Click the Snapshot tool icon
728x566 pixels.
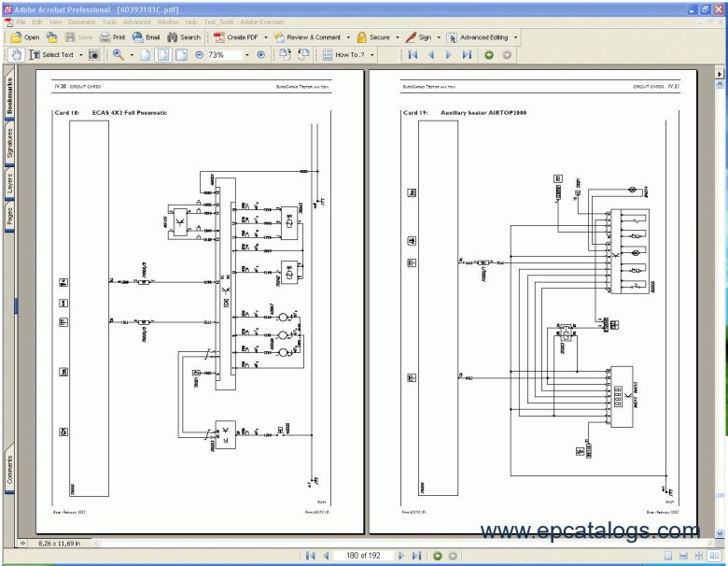click(95, 54)
